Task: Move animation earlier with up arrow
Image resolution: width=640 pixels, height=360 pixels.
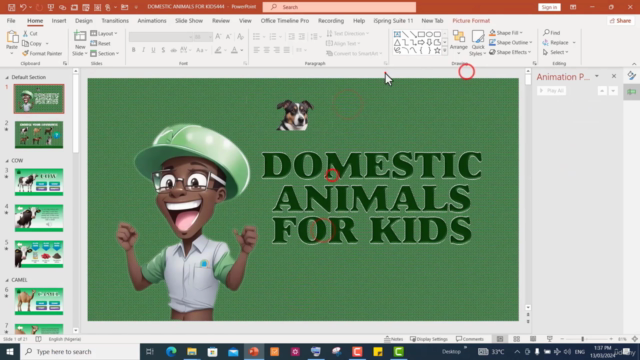Action: tap(602, 91)
